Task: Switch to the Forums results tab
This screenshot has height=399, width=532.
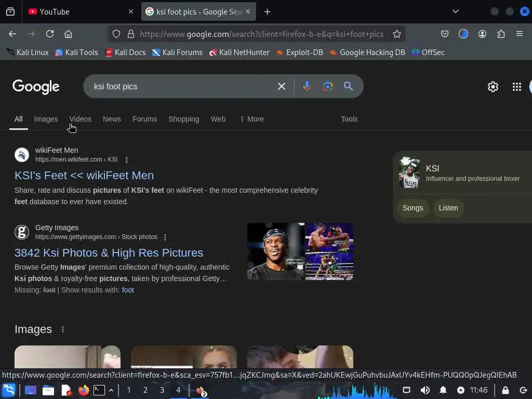Action: 144,119
